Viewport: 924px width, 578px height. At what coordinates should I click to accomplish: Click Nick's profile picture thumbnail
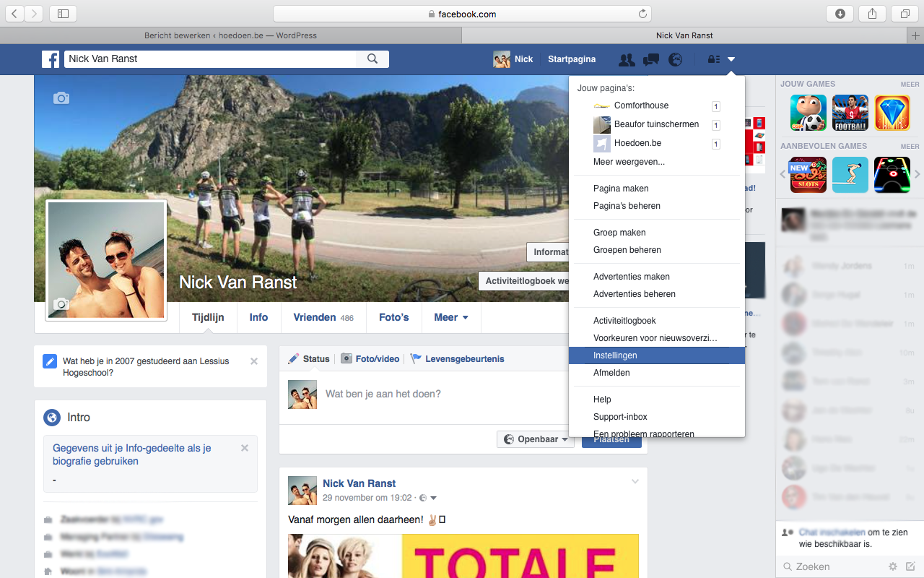pyautogui.click(x=106, y=260)
